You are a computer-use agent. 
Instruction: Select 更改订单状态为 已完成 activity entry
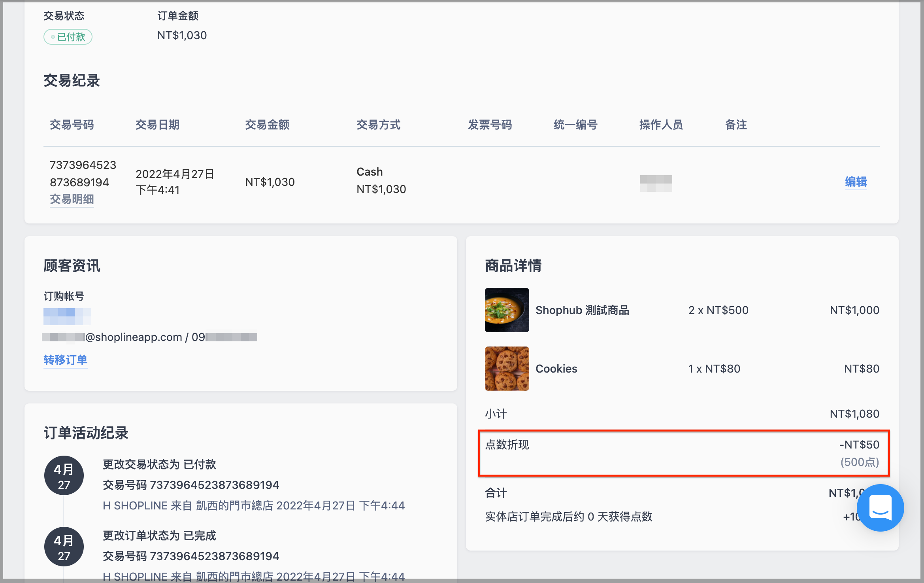[x=160, y=536]
